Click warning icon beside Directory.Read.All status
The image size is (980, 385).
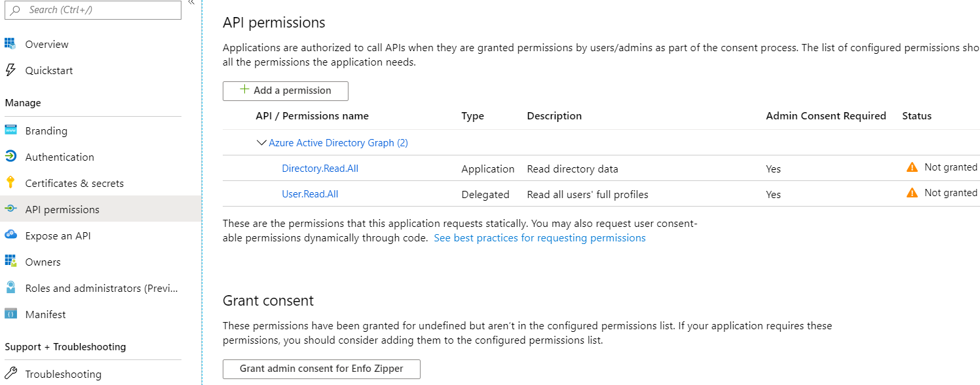pos(912,168)
